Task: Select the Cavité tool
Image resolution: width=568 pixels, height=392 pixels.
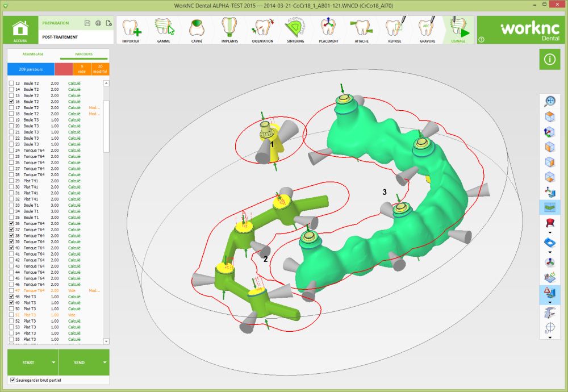Action: pyautogui.click(x=197, y=31)
